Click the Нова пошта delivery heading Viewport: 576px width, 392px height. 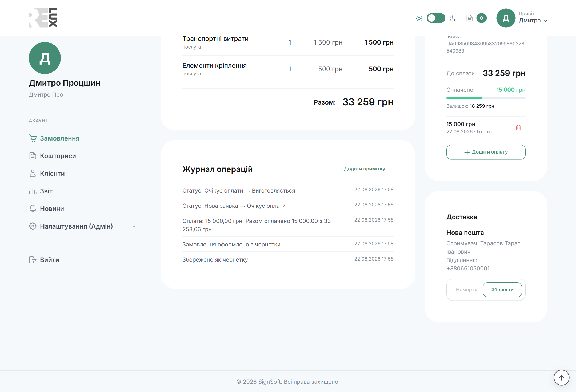(x=465, y=233)
